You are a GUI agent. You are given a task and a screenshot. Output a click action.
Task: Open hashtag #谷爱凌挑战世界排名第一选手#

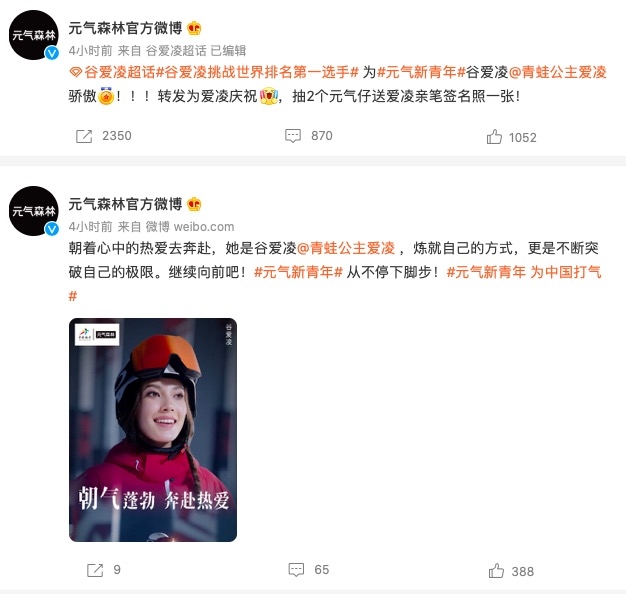(x=258, y=72)
